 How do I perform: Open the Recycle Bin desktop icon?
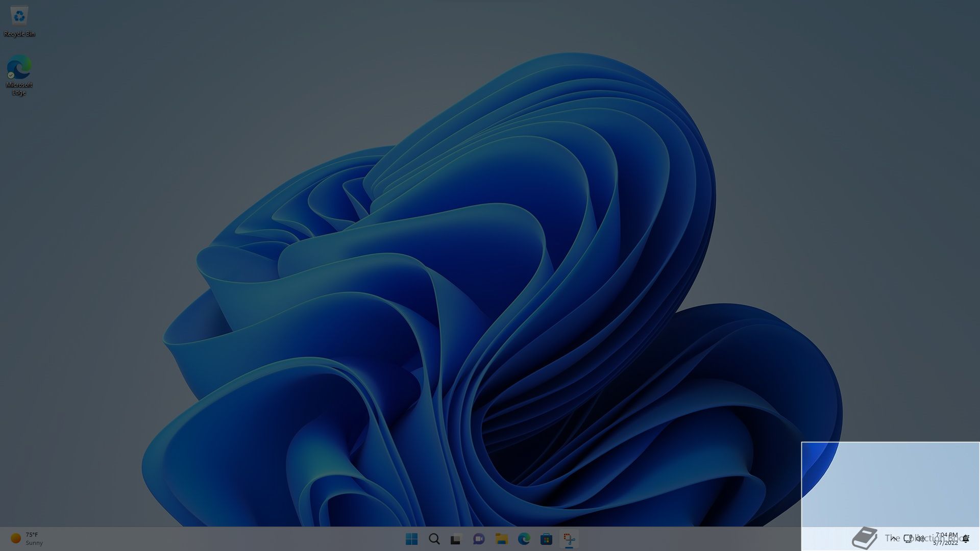pyautogui.click(x=19, y=21)
